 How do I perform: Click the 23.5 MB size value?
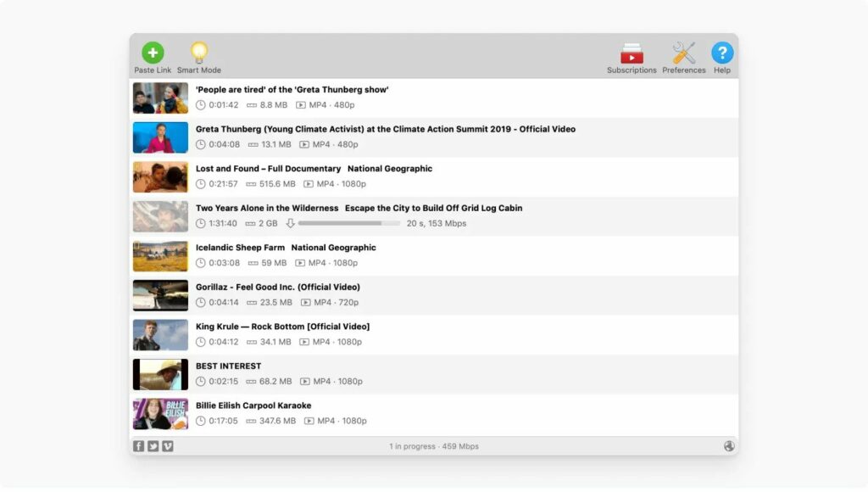[276, 303]
